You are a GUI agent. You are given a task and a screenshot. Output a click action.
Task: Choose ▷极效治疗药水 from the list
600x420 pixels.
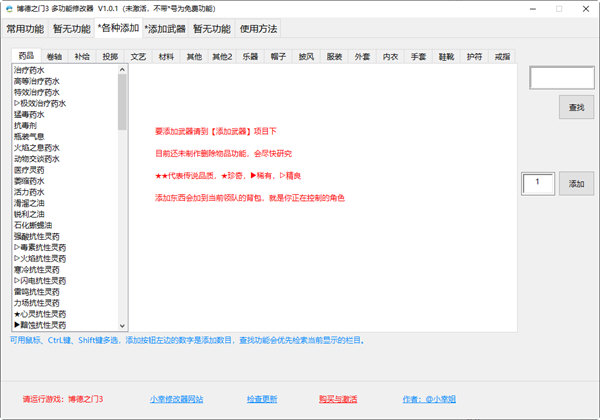click(x=40, y=103)
